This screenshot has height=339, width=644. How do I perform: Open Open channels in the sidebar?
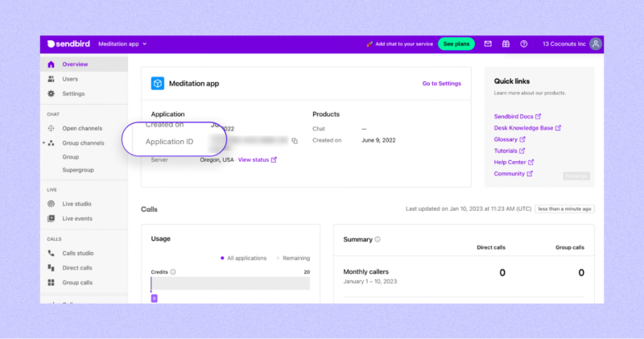coord(84,128)
